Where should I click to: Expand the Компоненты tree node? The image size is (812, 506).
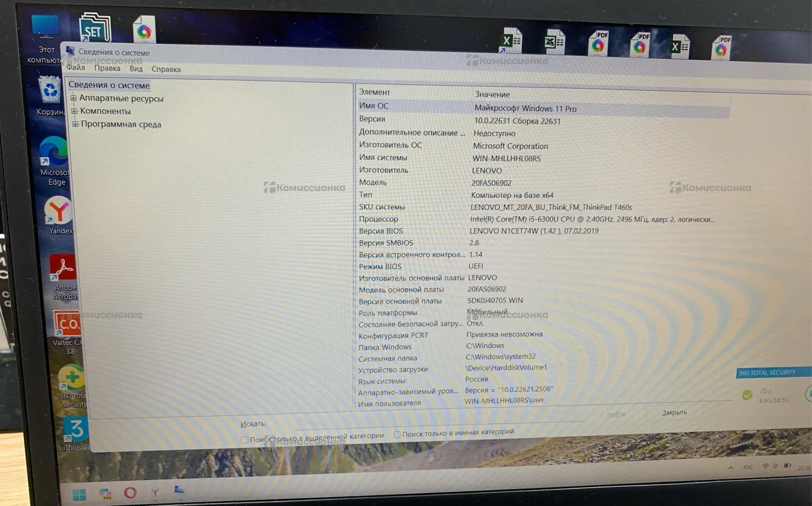tap(74, 111)
